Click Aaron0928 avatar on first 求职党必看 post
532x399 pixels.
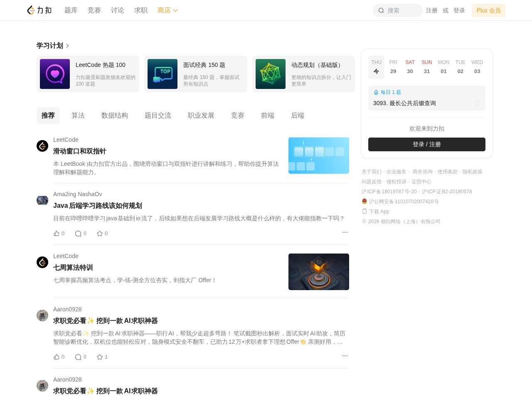point(42,315)
